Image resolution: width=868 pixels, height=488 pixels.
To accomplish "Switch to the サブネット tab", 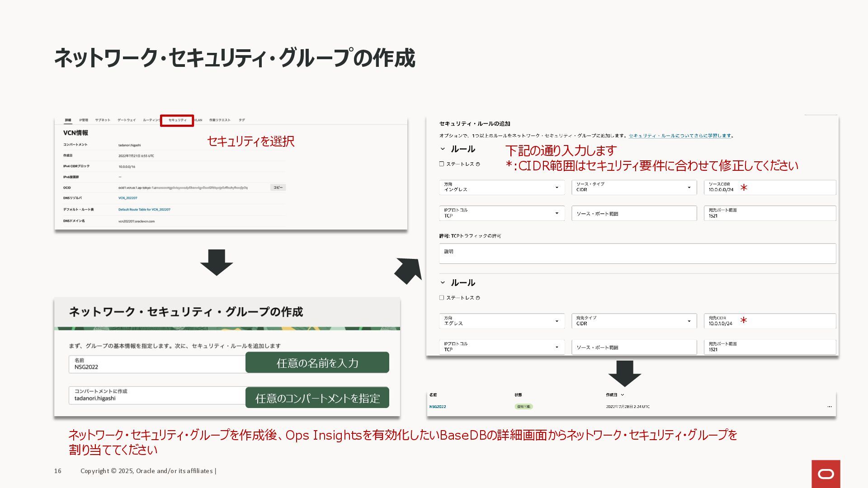I will 103,120.
